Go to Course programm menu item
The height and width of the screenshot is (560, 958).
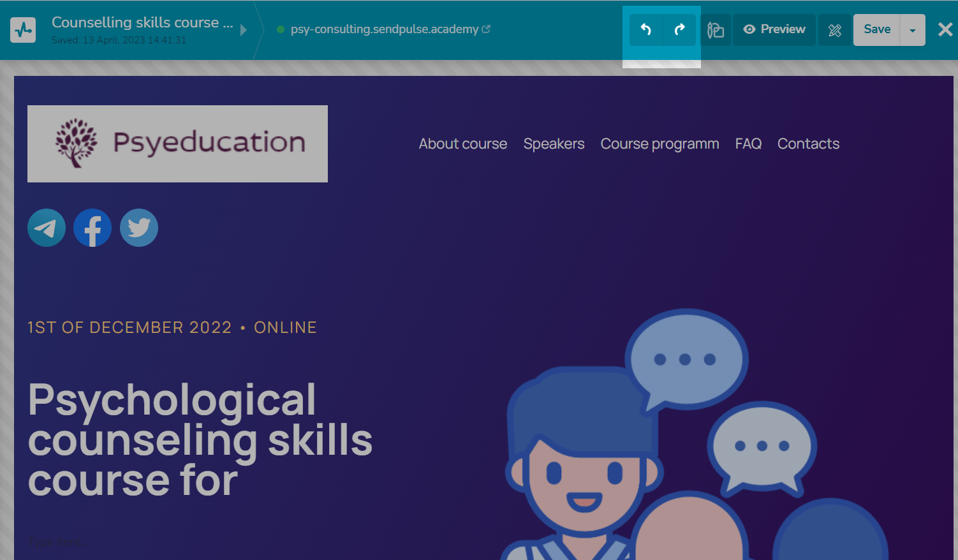(x=660, y=144)
